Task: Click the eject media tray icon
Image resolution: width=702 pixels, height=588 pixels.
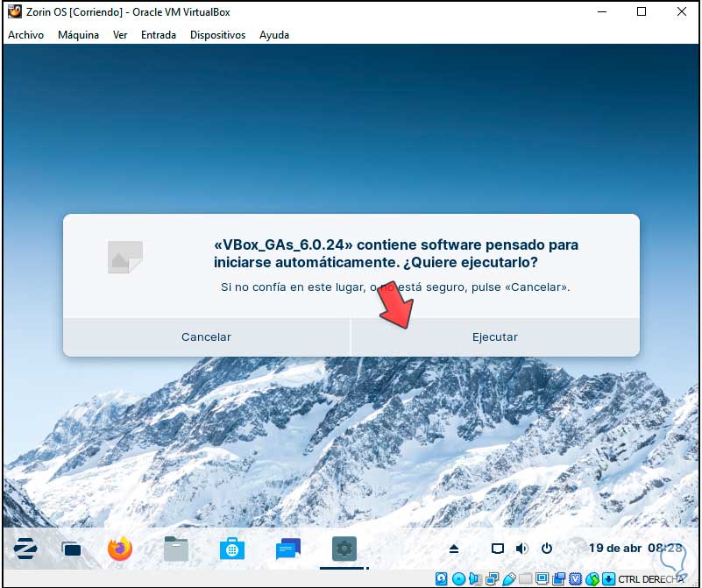Action: (x=453, y=549)
